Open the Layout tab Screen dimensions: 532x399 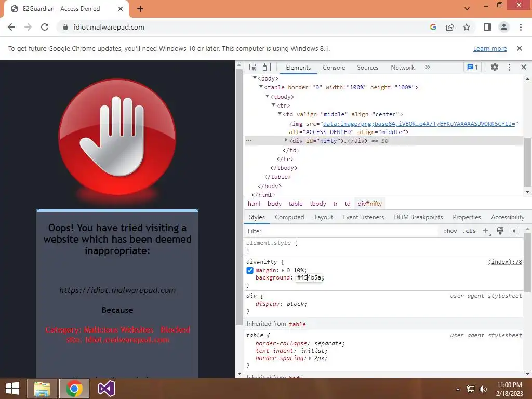324,217
